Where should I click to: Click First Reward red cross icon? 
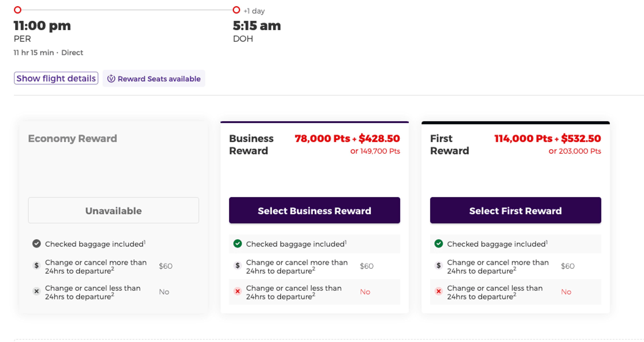[x=439, y=291]
